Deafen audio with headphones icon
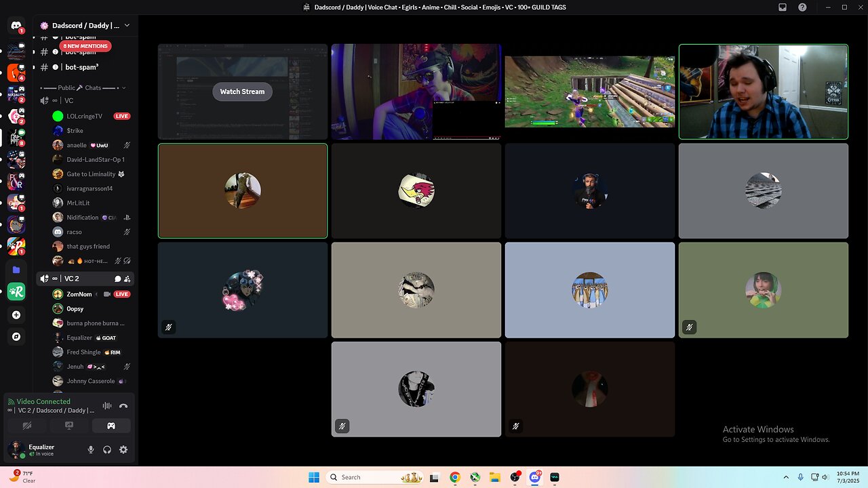This screenshot has width=868, height=488. (107, 449)
